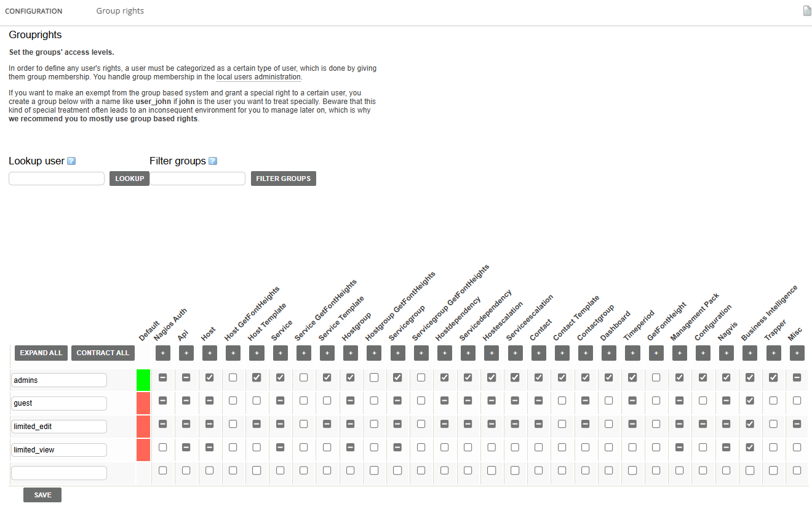Expand the Nagios Auth column
Image resolution: width=812 pixels, height=506 pixels.
tap(163, 353)
